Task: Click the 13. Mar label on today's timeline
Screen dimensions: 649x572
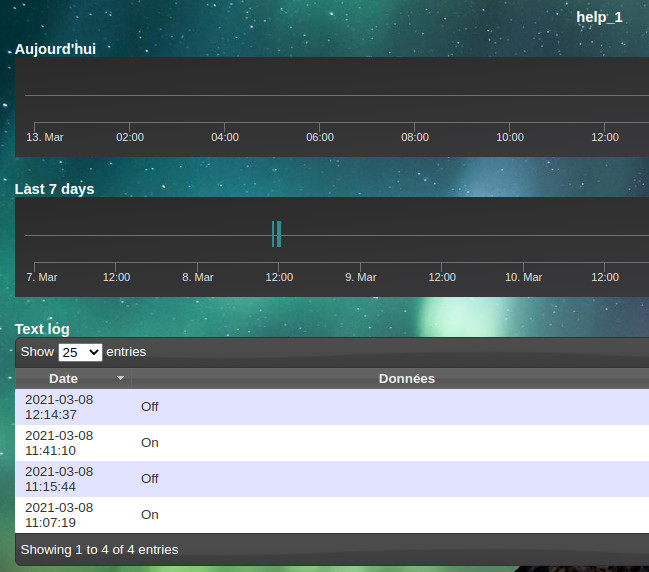Action: point(44,137)
